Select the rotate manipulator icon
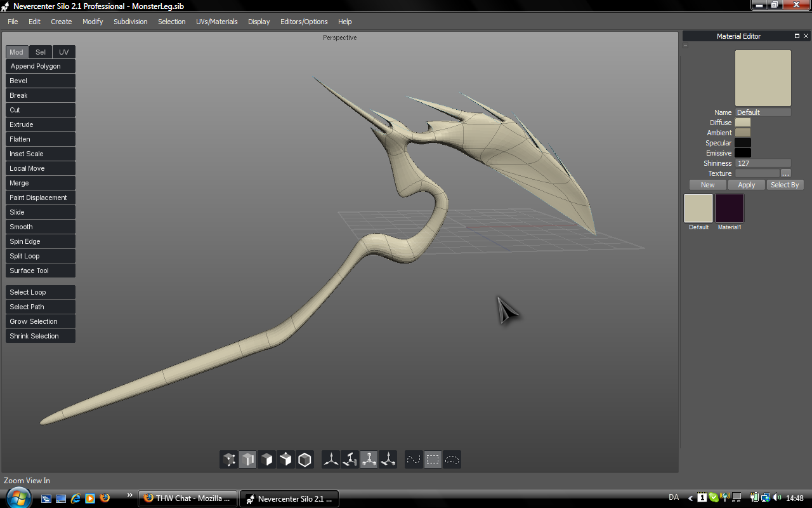The image size is (812, 508). pos(350,459)
